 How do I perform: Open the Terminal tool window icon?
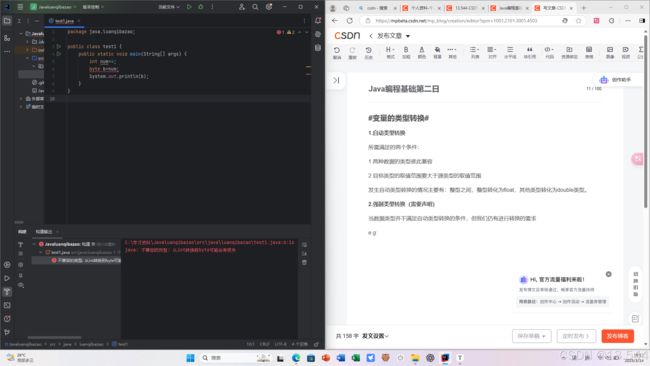(x=7, y=305)
